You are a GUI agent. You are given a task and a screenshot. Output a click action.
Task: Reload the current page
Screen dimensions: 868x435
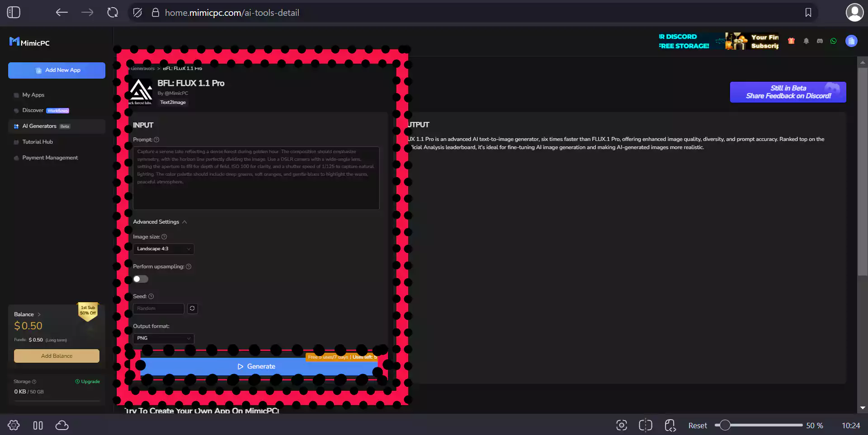coord(113,13)
